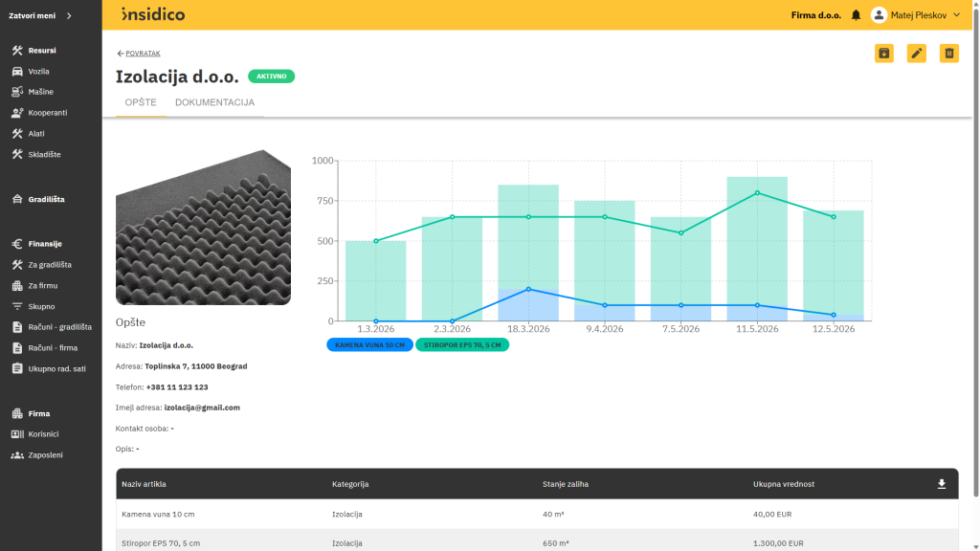Switch to the Opšte tab
The width and height of the screenshot is (980, 551).
coord(141,102)
